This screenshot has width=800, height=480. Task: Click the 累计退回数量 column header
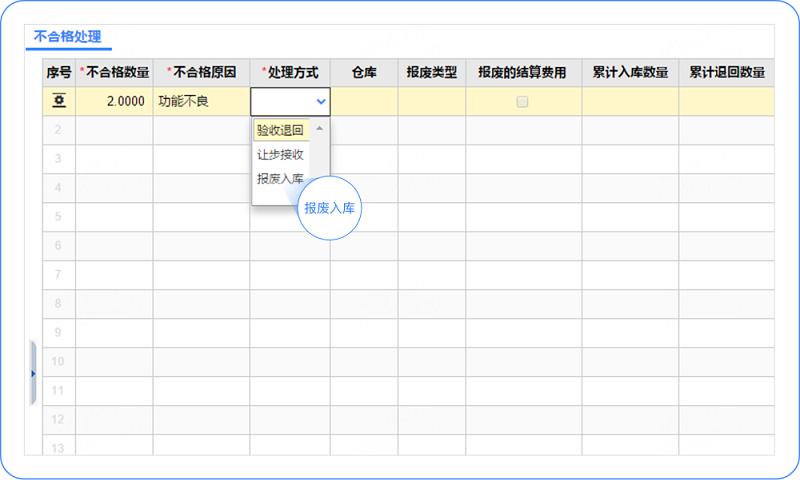pos(727,72)
